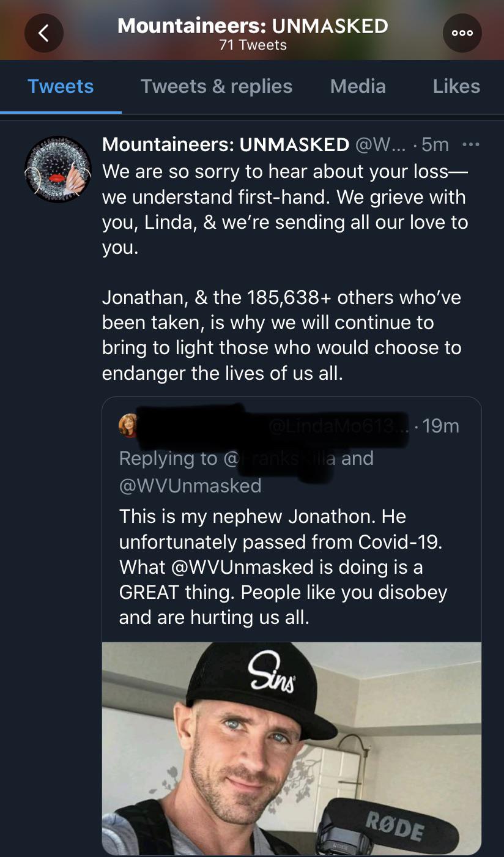Open the profile's three-dot options button
Viewport: 504px width, 857px height.
pos(462,32)
